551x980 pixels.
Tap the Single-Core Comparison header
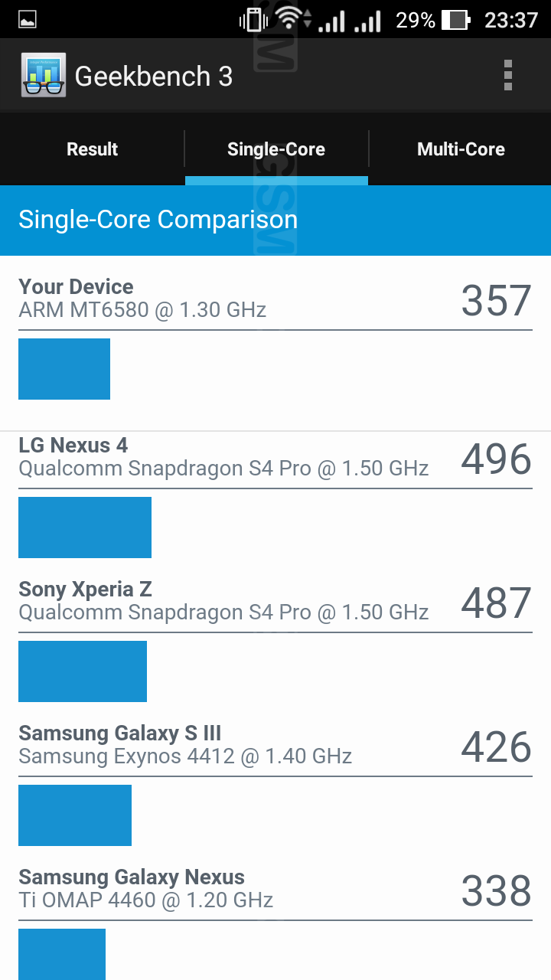[158, 220]
